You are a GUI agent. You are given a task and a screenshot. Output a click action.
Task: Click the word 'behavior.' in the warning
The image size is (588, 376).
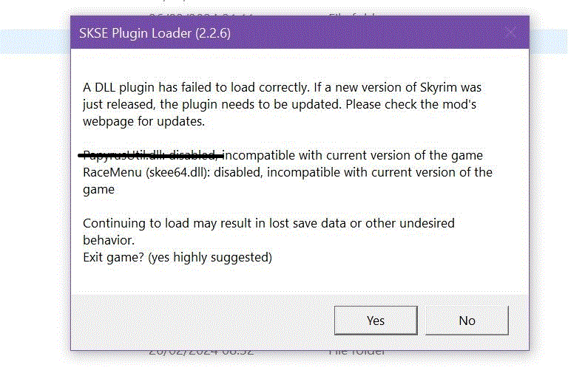tap(109, 240)
